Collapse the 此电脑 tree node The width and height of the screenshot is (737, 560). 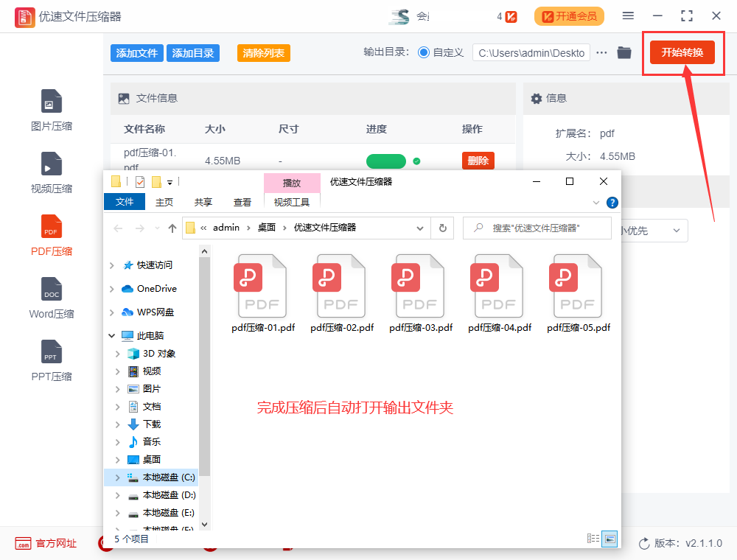click(x=112, y=335)
